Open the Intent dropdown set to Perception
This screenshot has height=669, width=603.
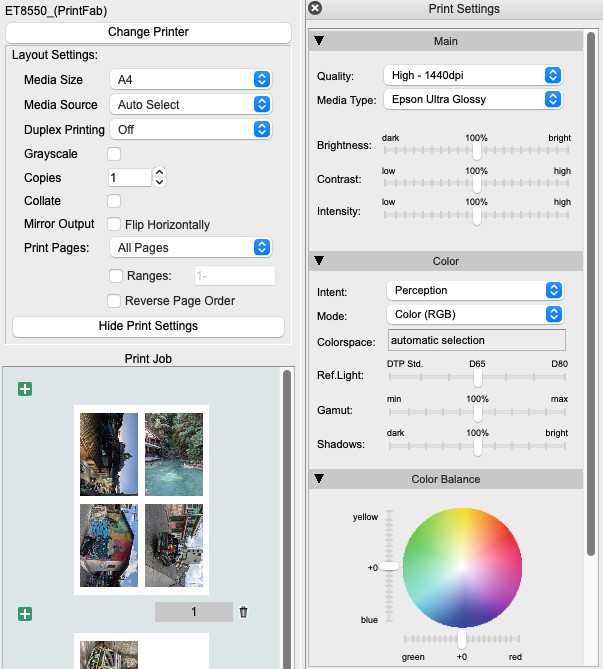(x=474, y=290)
